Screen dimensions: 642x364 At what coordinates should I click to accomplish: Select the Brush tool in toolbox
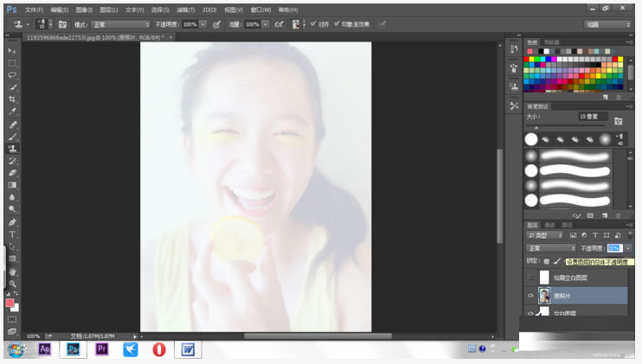tap(12, 137)
